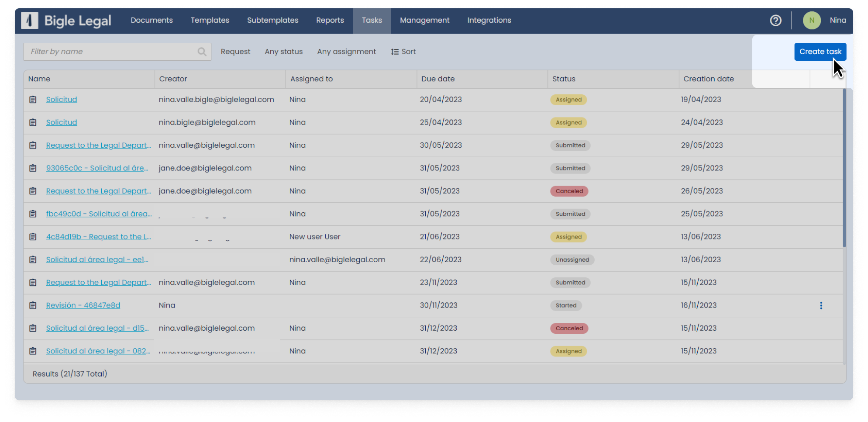Expand the Any status filter
The image size is (868, 422).
tap(283, 52)
